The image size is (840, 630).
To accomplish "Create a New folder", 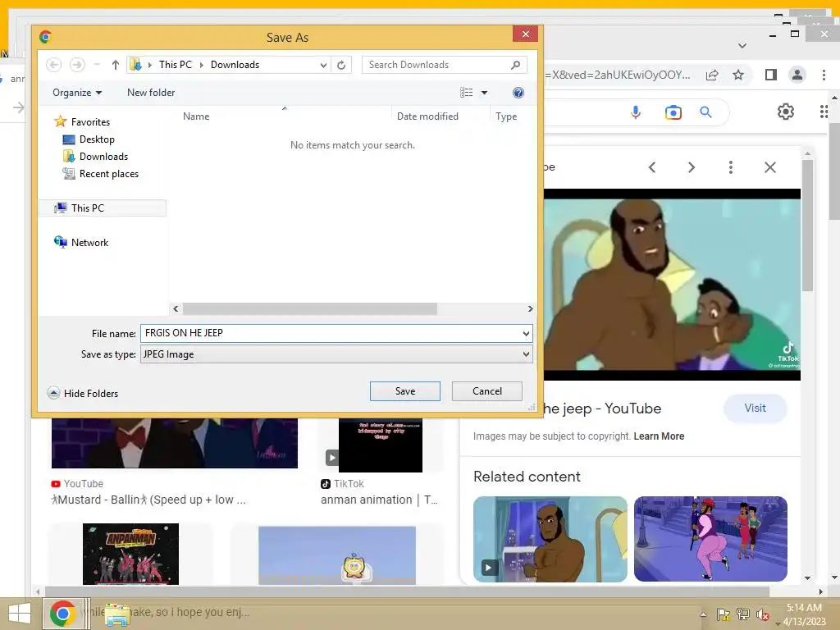I will 151,93.
